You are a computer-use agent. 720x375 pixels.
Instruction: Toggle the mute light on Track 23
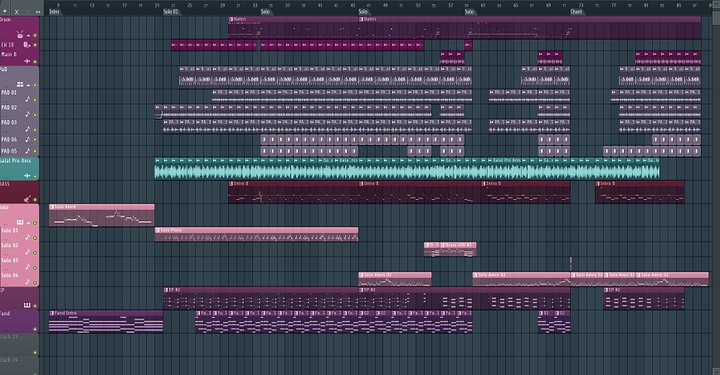35,353
